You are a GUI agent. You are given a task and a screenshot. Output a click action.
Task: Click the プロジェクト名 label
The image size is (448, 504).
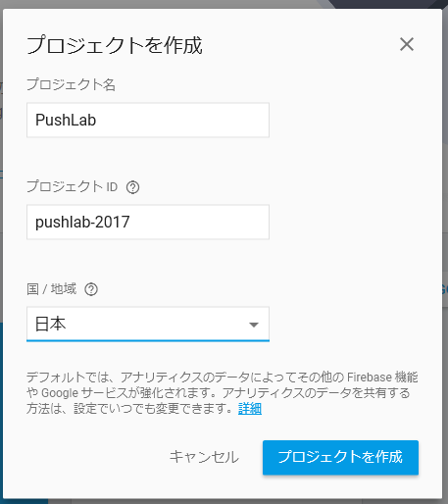[x=71, y=84]
